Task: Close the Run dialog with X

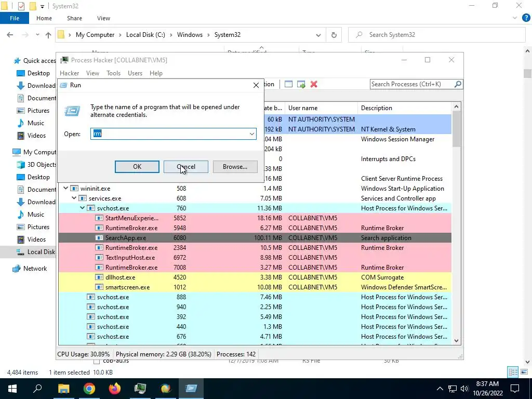Action: (256, 85)
